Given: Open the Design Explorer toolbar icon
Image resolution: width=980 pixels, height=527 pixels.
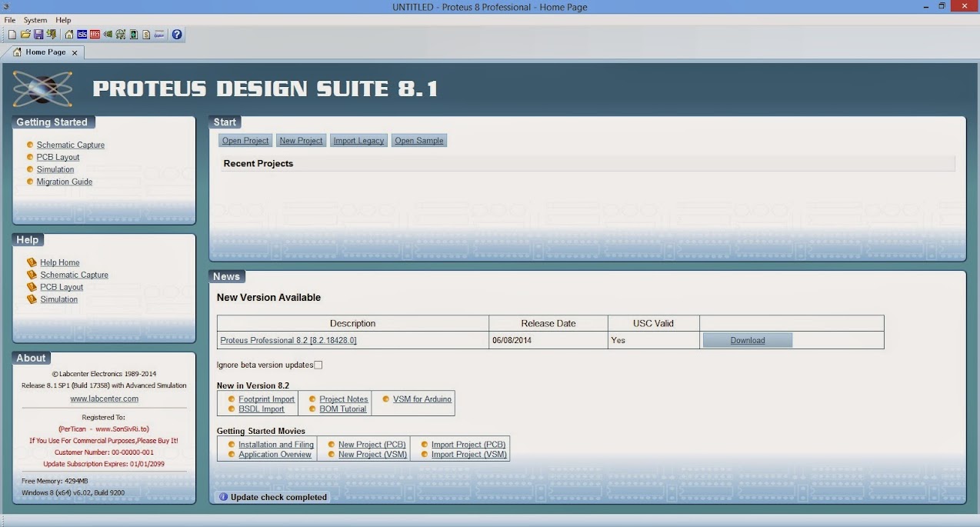Looking at the screenshot, I should [134, 35].
